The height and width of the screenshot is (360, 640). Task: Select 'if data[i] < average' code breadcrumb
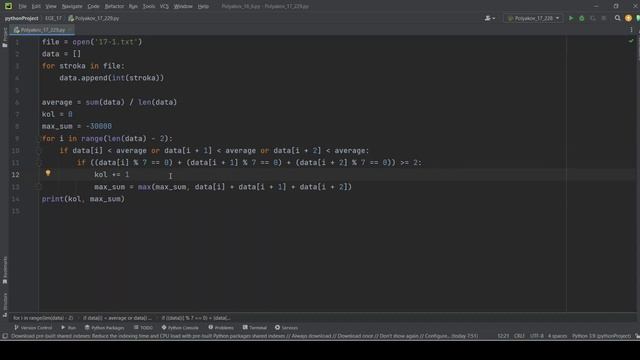pyautogui.click(x=117, y=318)
